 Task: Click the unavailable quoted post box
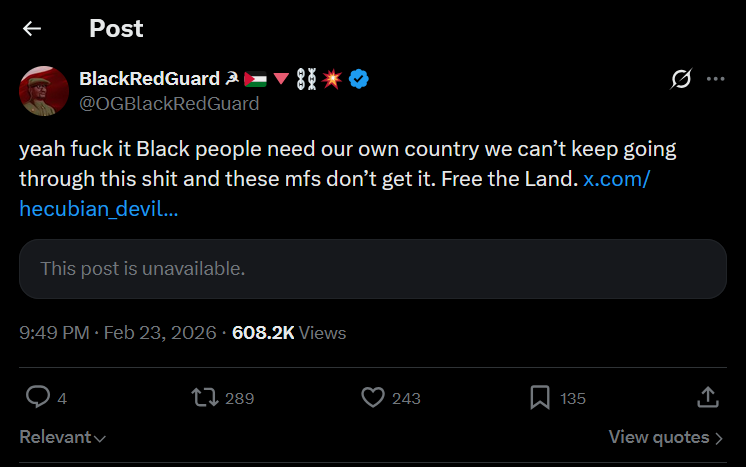coord(372,269)
